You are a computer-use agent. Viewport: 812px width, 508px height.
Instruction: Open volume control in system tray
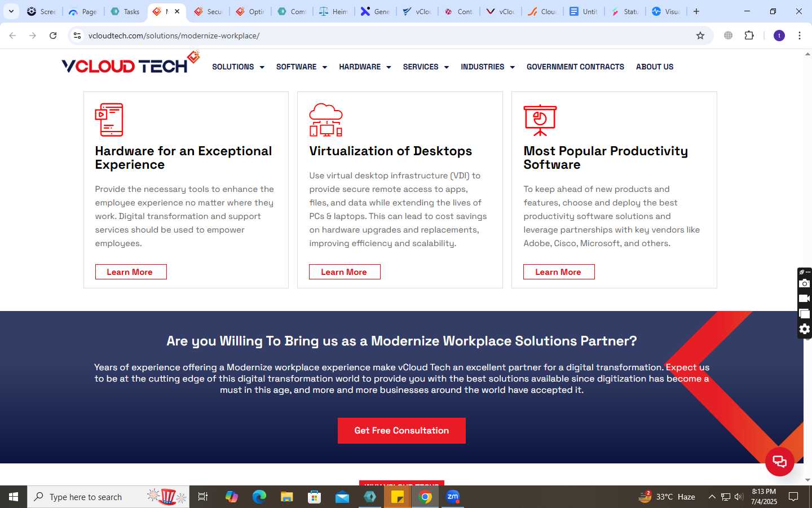[739, 497]
